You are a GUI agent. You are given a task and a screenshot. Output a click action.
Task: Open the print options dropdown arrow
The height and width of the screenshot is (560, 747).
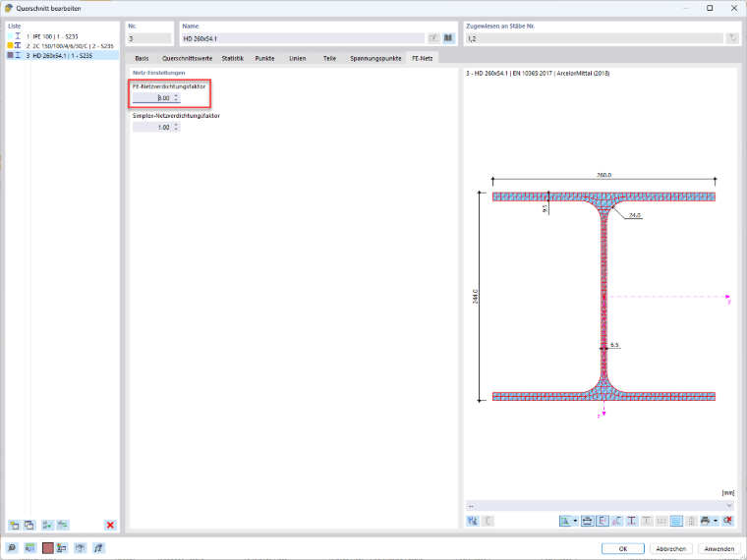716,521
